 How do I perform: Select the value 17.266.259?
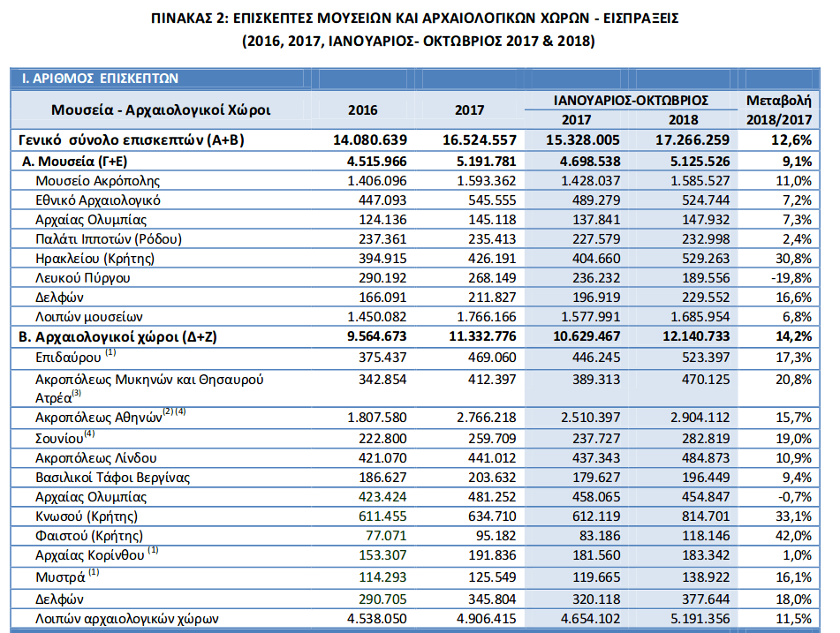[692, 140]
